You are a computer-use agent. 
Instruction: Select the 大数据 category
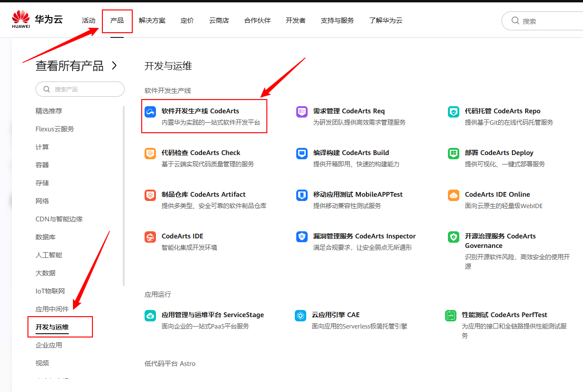46,273
